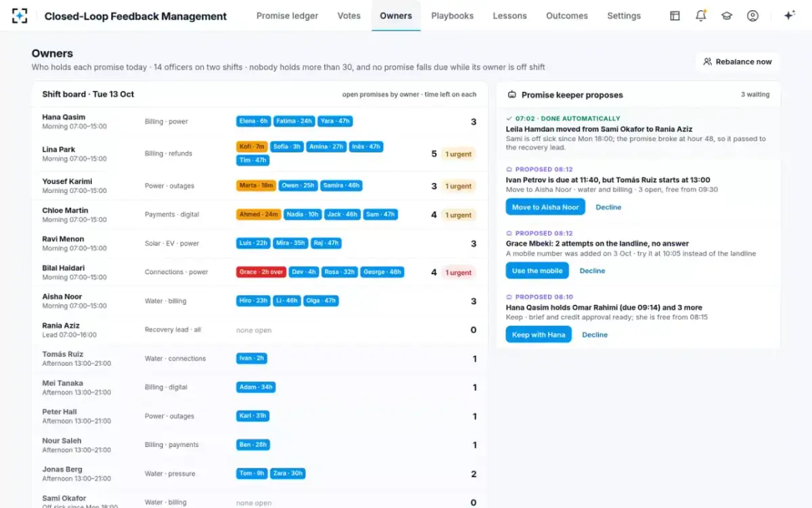
Task: Click Keep with Hana button
Action: click(x=539, y=335)
